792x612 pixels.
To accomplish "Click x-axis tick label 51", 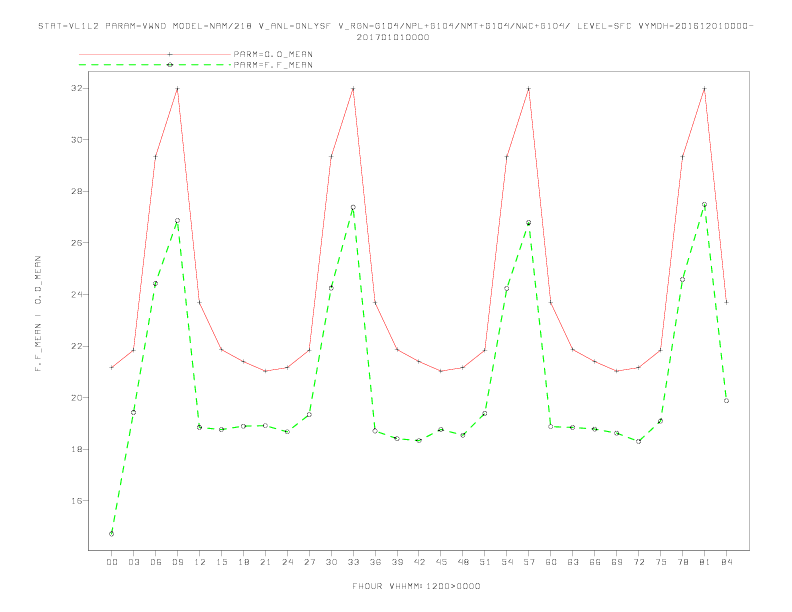I will pyautogui.click(x=485, y=562).
